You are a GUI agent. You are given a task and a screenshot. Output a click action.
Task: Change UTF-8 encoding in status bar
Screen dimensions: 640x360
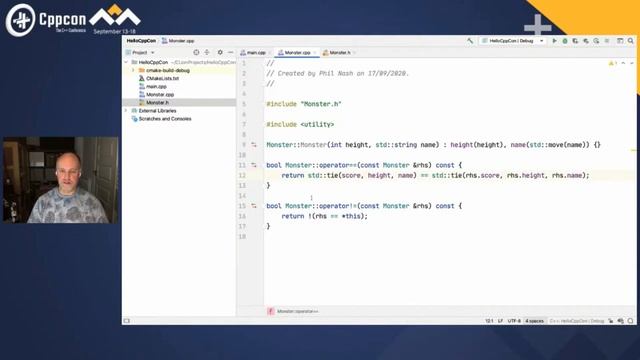click(x=514, y=321)
